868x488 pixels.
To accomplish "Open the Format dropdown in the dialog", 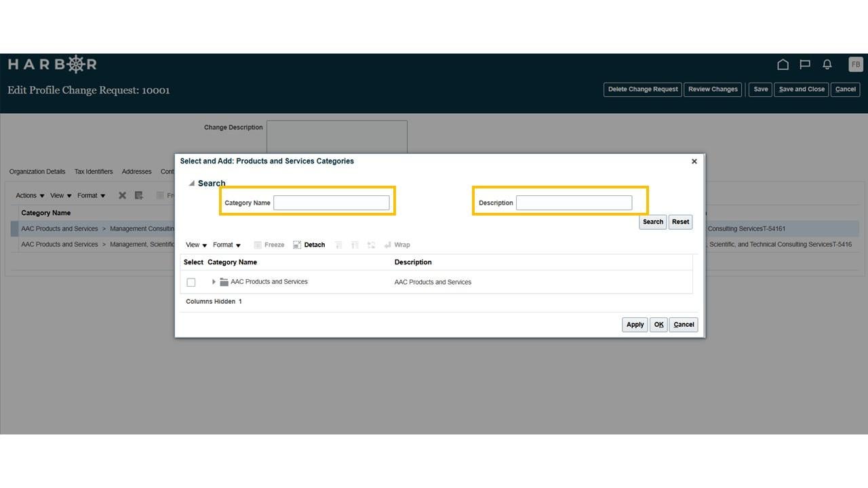I will (226, 245).
